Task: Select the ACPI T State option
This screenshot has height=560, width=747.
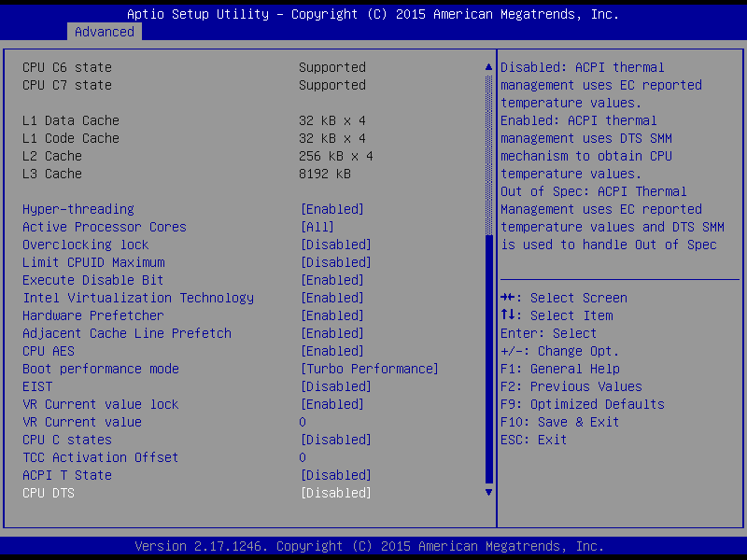Action: [x=67, y=475]
